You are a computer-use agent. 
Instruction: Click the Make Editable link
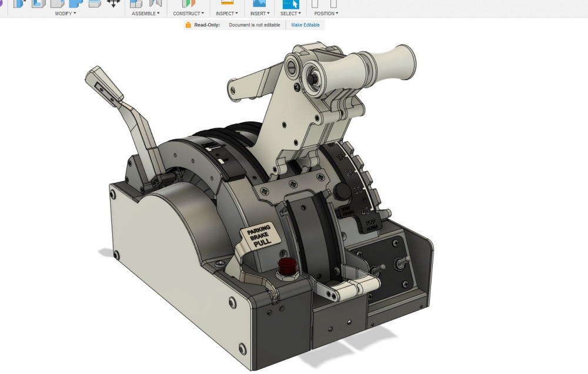(305, 25)
